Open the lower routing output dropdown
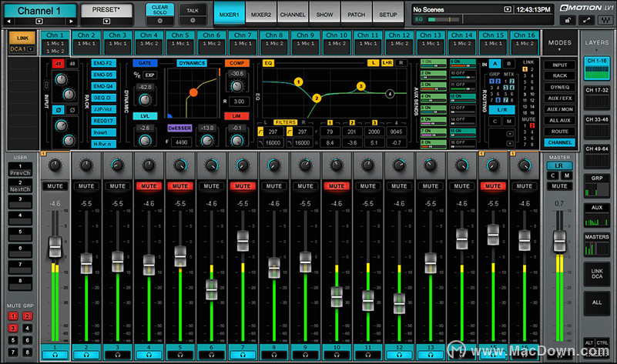 [510, 143]
